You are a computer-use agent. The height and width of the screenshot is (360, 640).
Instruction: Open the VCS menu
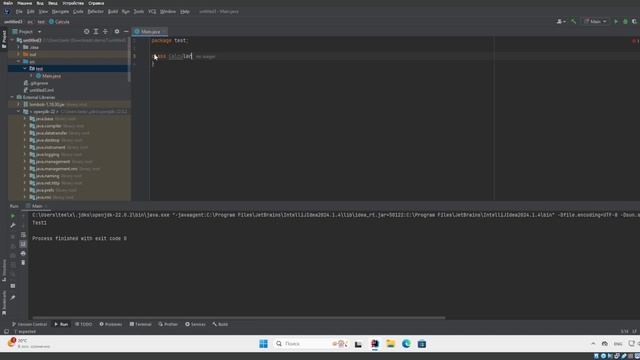tap(152, 12)
